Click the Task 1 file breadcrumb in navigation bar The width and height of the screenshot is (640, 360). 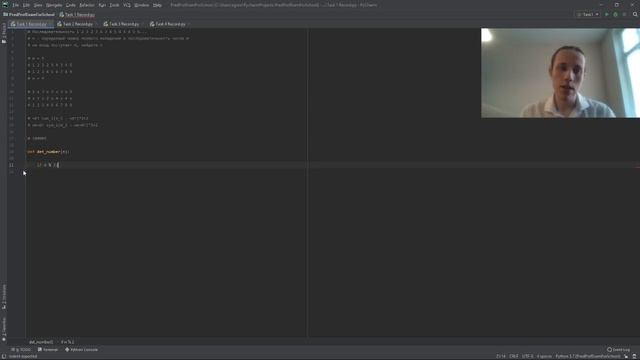77,15
